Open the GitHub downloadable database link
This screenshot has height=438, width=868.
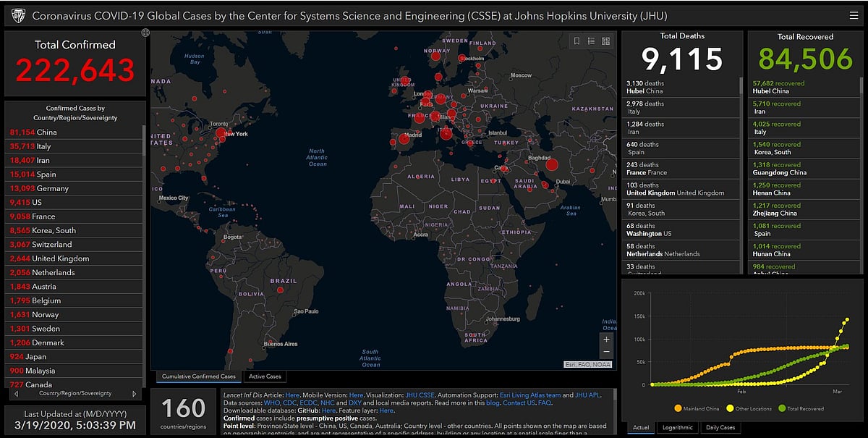328,409
